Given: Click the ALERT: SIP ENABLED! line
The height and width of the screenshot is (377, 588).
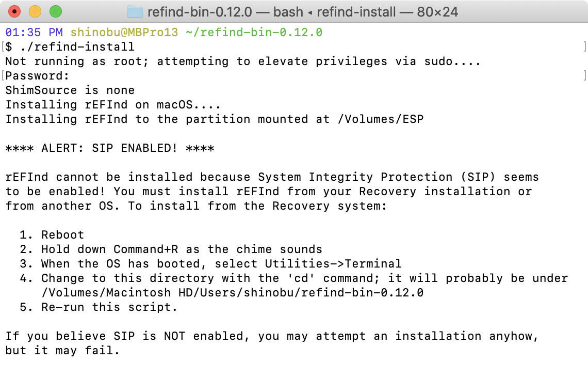Looking at the screenshot, I should 110,148.
